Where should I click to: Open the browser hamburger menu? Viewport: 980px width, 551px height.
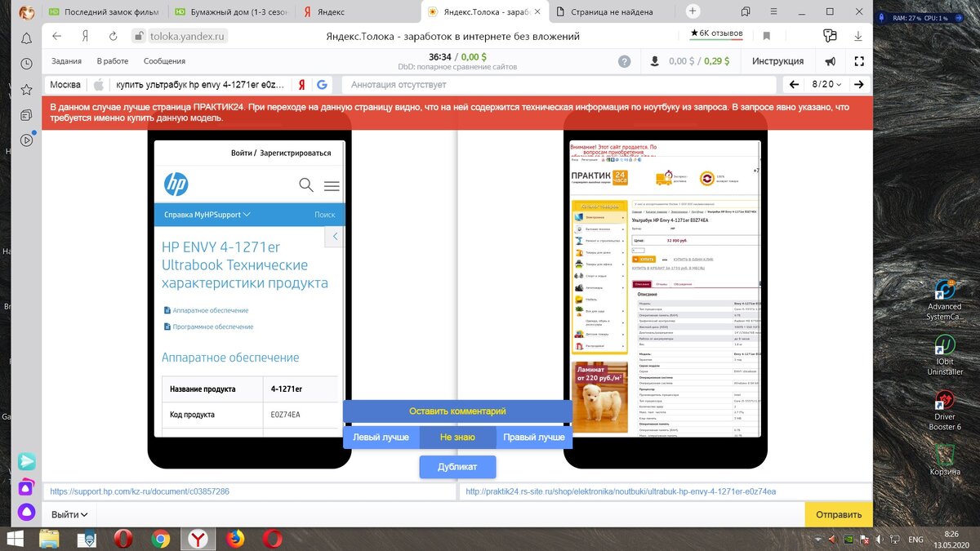(x=773, y=12)
